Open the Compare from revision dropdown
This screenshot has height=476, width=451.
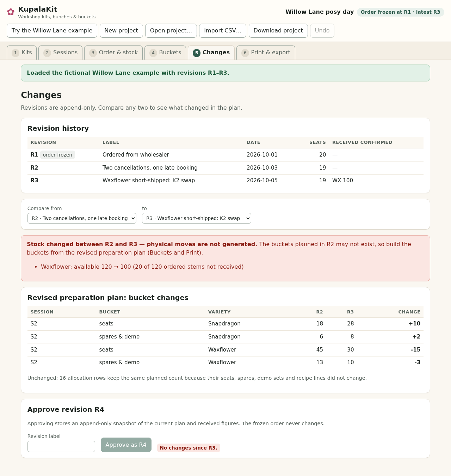(82, 218)
